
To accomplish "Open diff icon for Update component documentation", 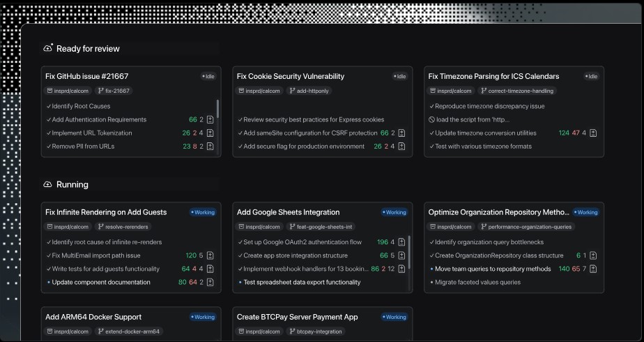I will [x=210, y=282].
